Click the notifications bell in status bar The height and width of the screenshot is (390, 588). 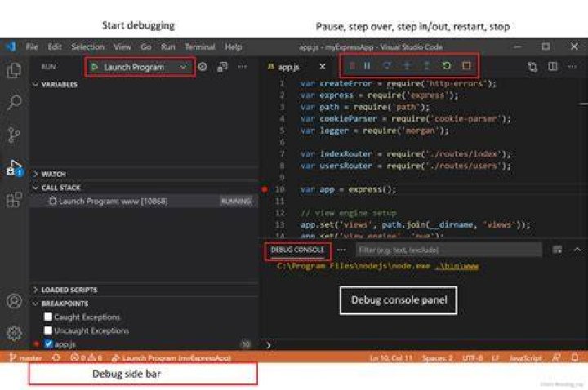pos(574,358)
